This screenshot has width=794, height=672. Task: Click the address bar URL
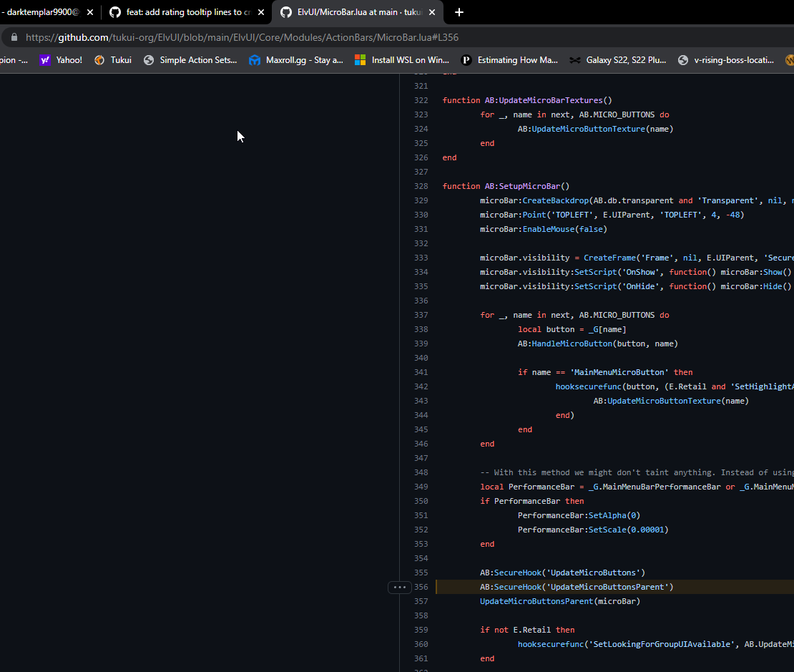(215, 36)
